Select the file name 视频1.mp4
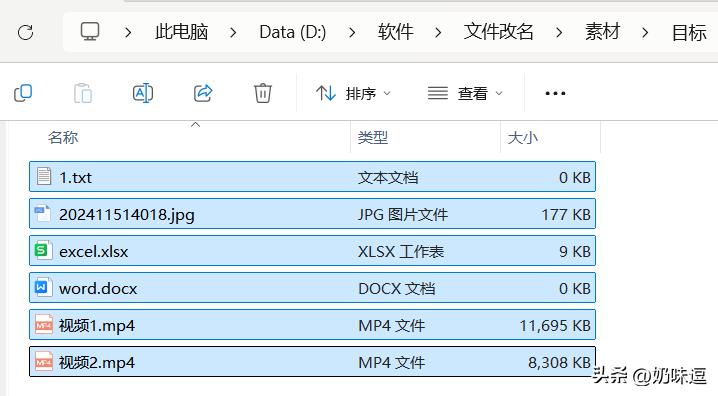The width and height of the screenshot is (718, 396). (x=97, y=325)
